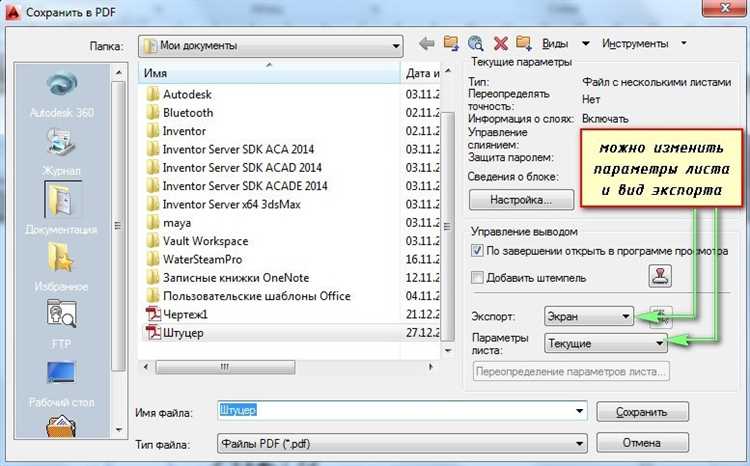The height and width of the screenshot is (466, 750).
Task: Open Autodesk 360 in places sidebar
Action: pos(62,94)
